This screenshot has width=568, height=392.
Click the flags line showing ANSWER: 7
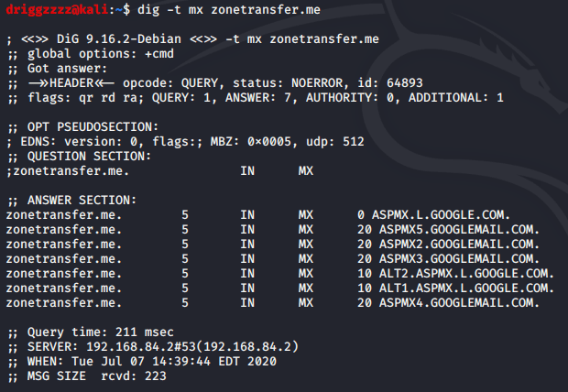click(255, 97)
